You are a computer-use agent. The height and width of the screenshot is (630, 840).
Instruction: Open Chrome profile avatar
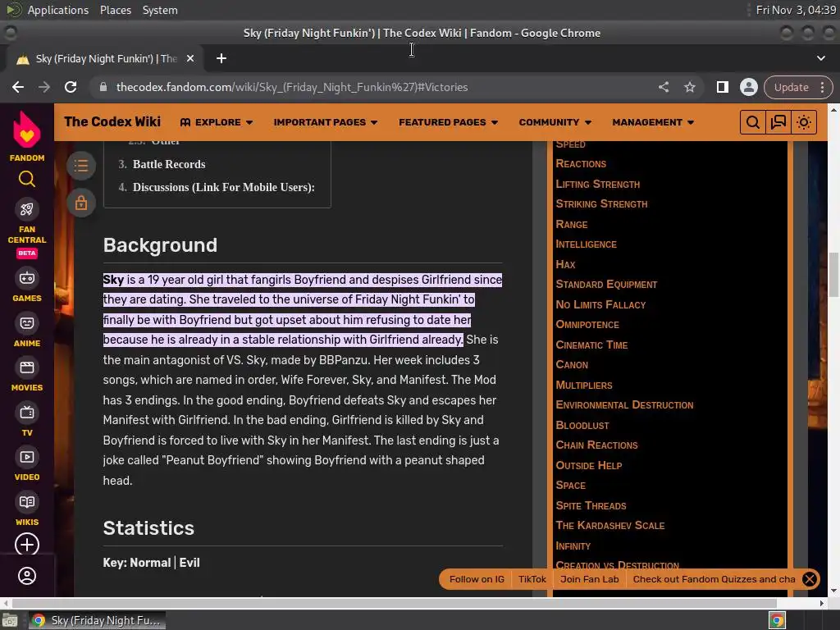pos(748,87)
